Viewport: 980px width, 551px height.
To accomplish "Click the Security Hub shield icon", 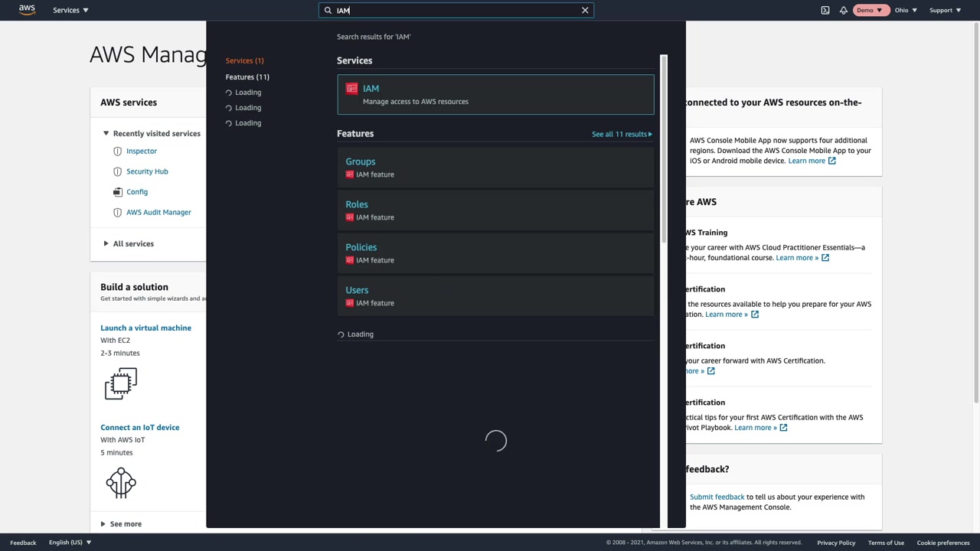I will (117, 171).
